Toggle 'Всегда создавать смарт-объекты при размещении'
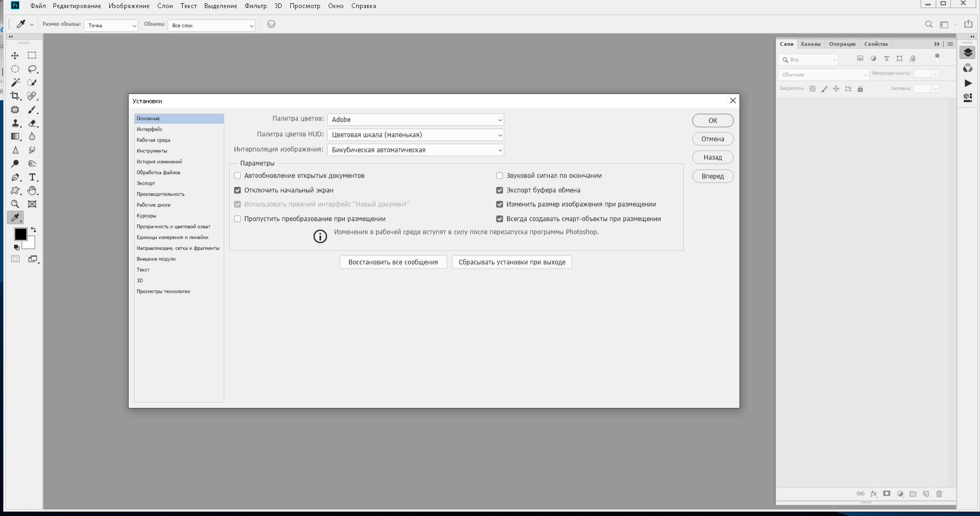This screenshot has height=516, width=980. click(x=499, y=219)
